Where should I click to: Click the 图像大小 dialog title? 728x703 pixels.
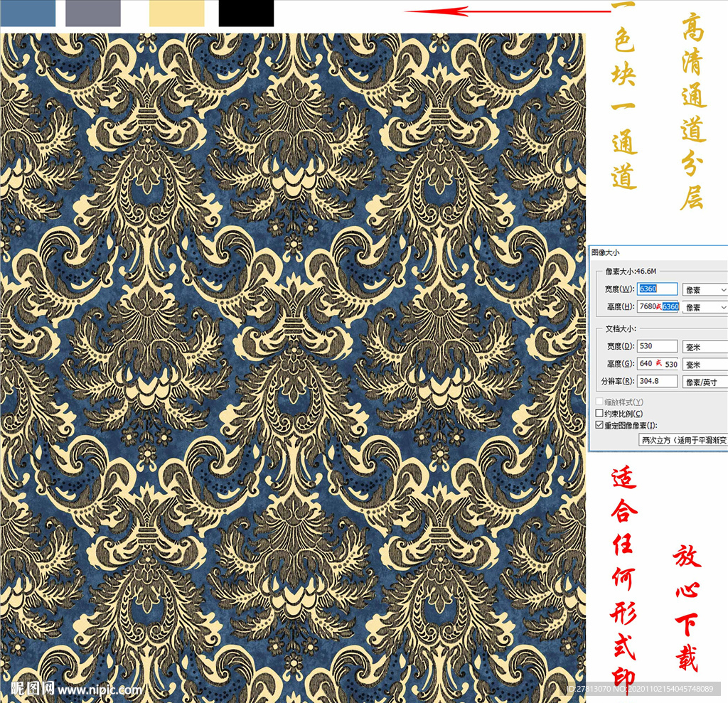pos(606,252)
